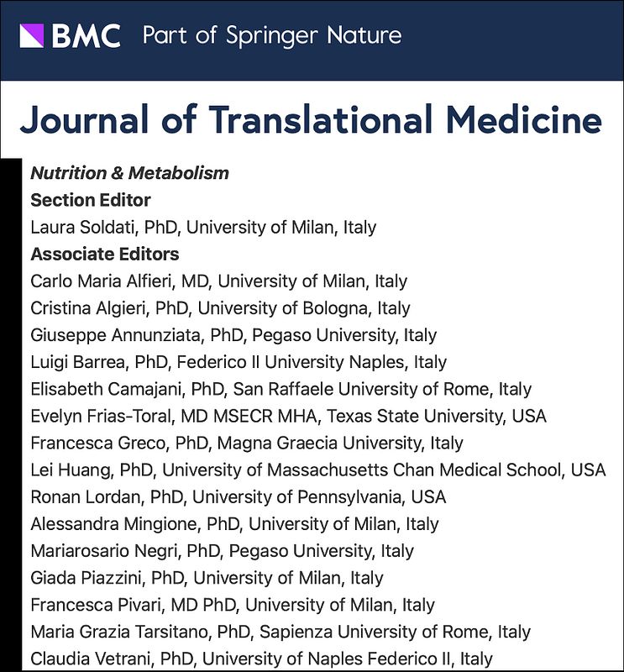
Task: Select Claudia Vetrani's entry
Action: pos(261,659)
